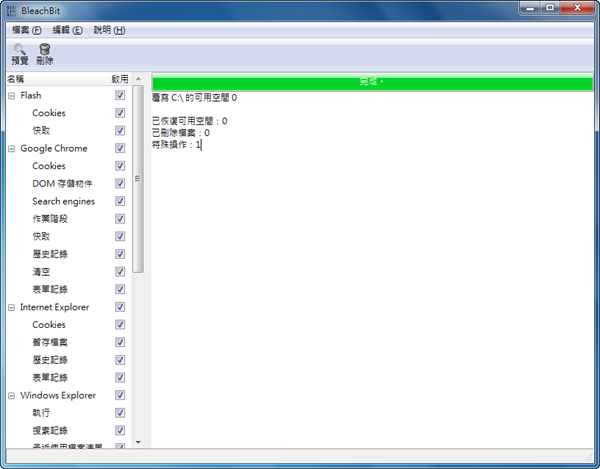Select the Flash tree item
The height and width of the screenshot is (469, 600).
(31, 95)
